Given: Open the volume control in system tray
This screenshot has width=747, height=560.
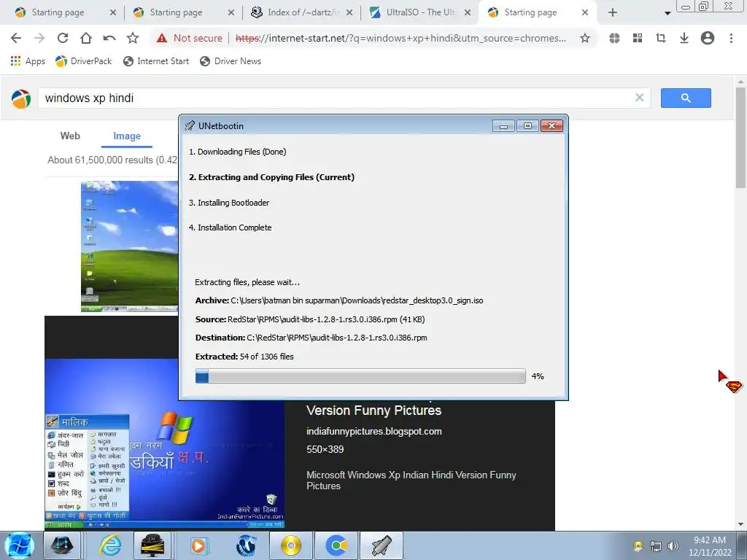Looking at the screenshot, I should (673, 546).
